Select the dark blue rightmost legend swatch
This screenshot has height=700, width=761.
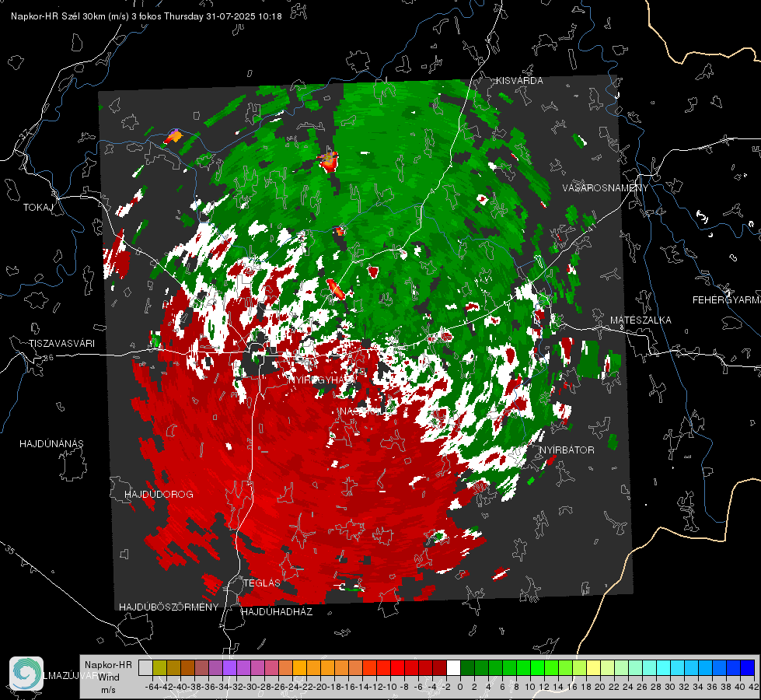[748, 667]
